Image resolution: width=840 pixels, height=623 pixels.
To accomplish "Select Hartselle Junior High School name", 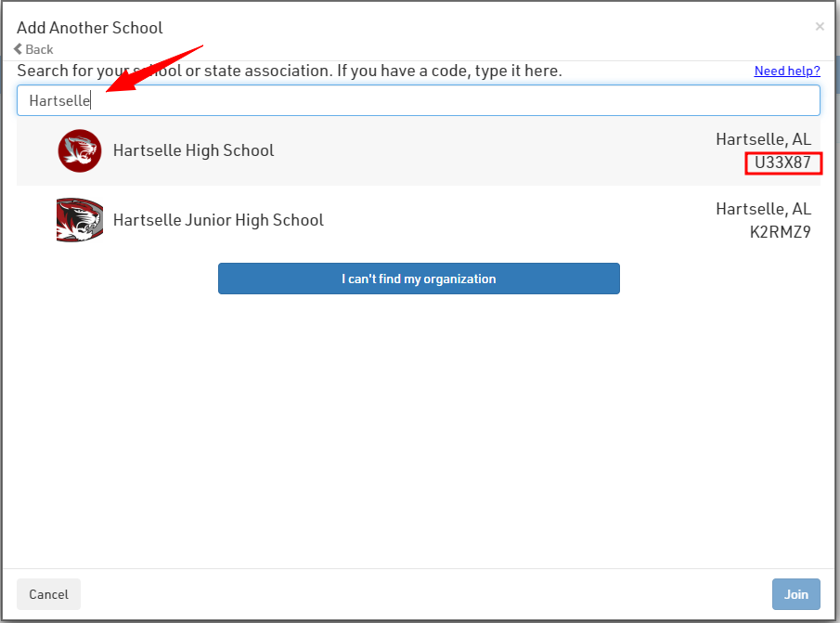I will click(218, 220).
